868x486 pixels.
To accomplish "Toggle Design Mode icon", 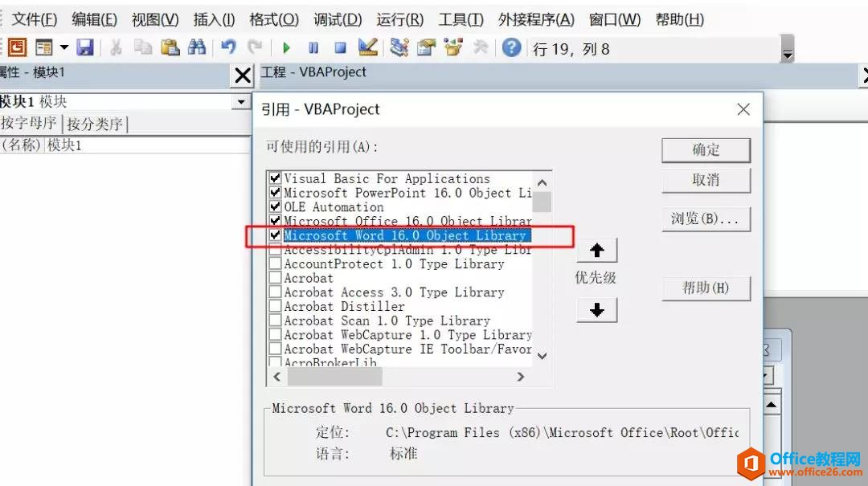I will tap(367, 47).
